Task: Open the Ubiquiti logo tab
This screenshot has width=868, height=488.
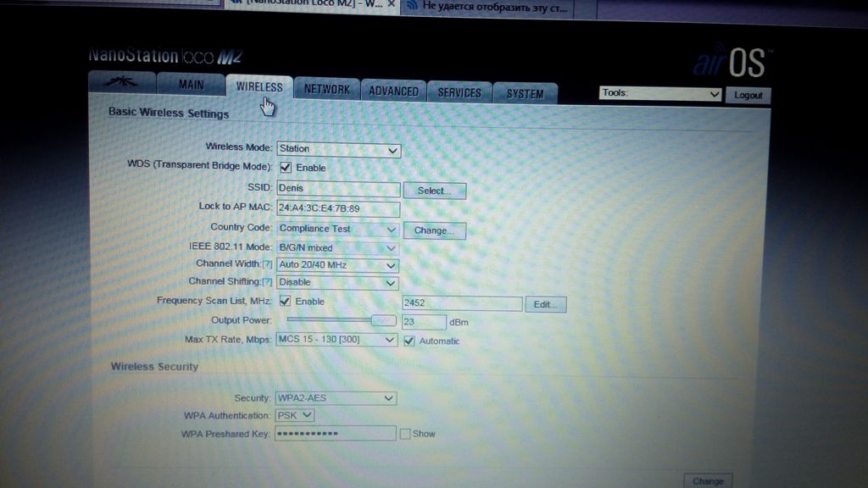Action: coord(122,82)
